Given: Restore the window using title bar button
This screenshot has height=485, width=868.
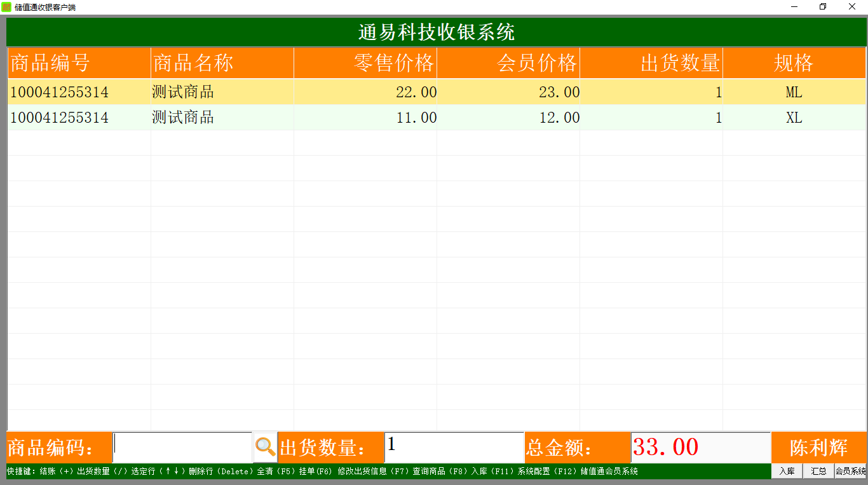Looking at the screenshot, I should (x=823, y=7).
